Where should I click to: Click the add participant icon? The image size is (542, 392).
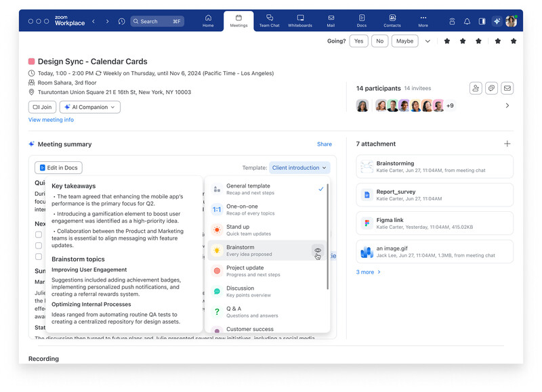click(x=476, y=88)
